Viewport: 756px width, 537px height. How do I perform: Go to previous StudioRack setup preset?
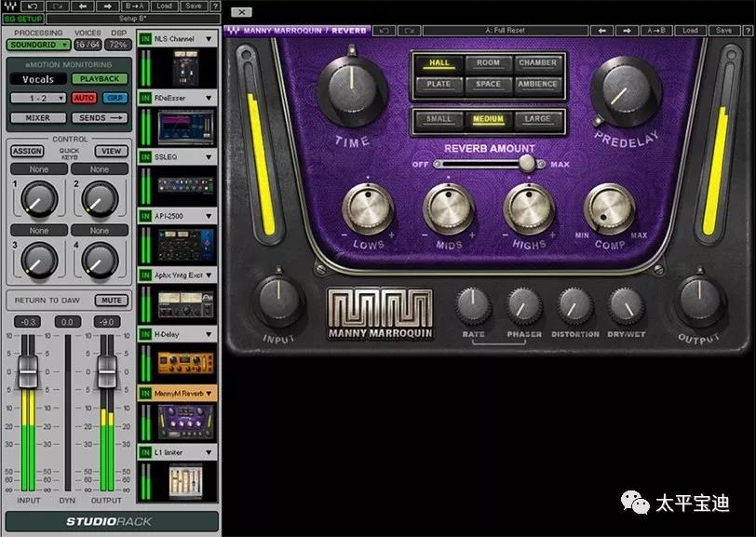pos(83,7)
